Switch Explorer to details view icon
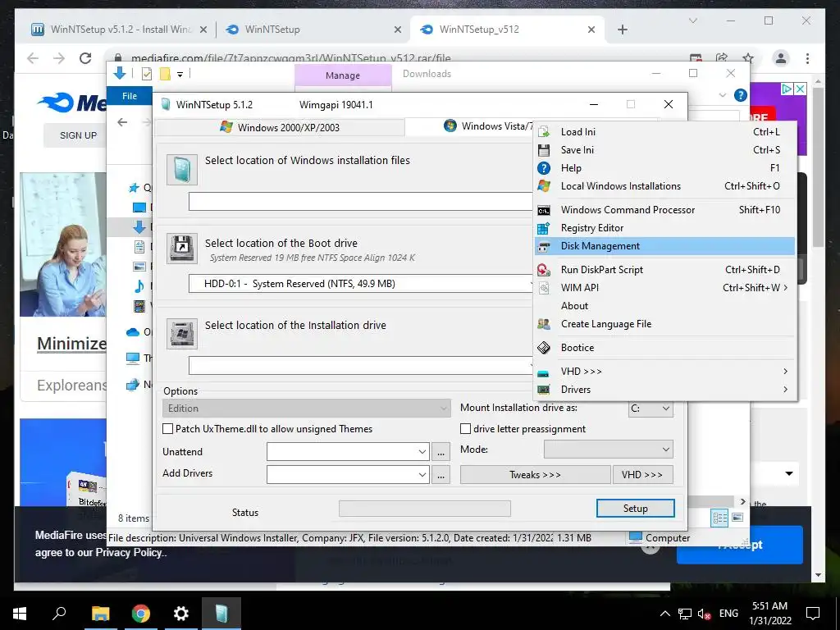The height and width of the screenshot is (630, 840). tap(719, 518)
